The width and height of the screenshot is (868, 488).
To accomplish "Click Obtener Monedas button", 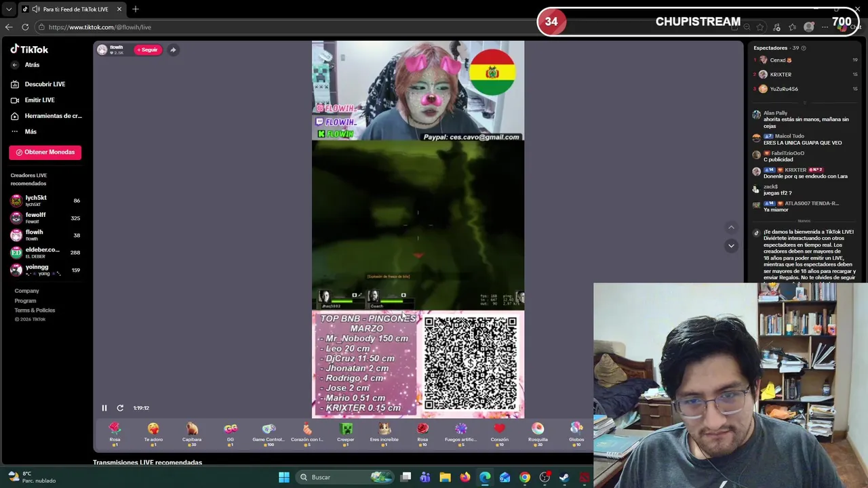I will pos(45,152).
